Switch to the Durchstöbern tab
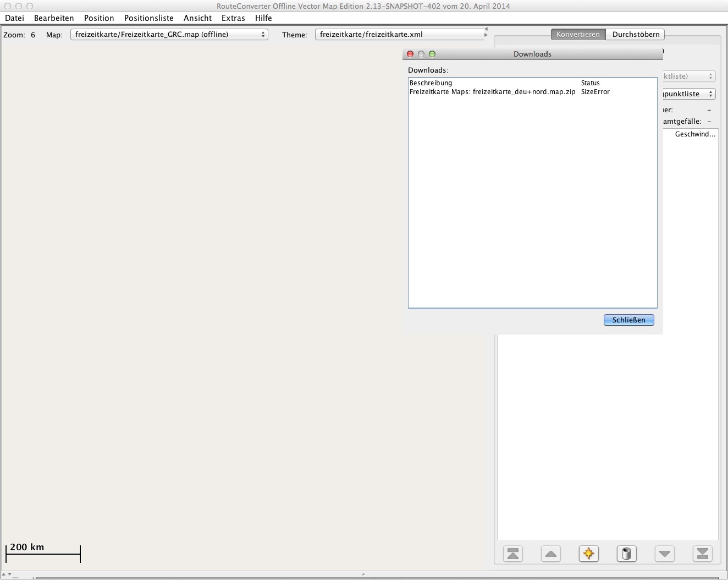This screenshot has height=580, width=728. 636,34
